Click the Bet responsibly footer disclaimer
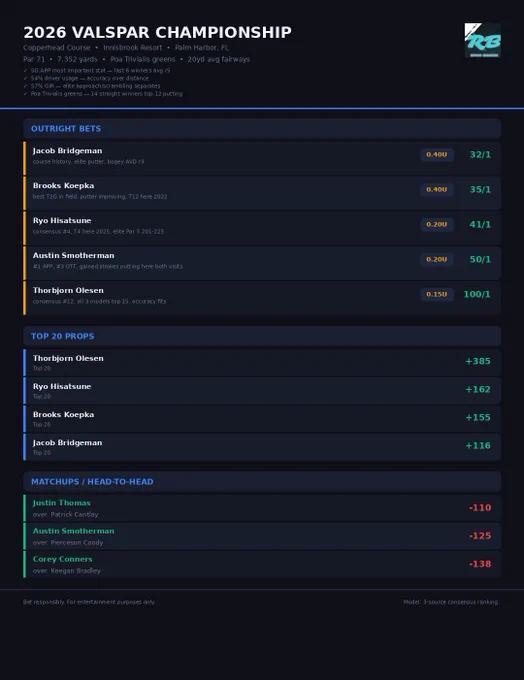Screen dimensions: 524x680 pyautogui.click(x=89, y=602)
